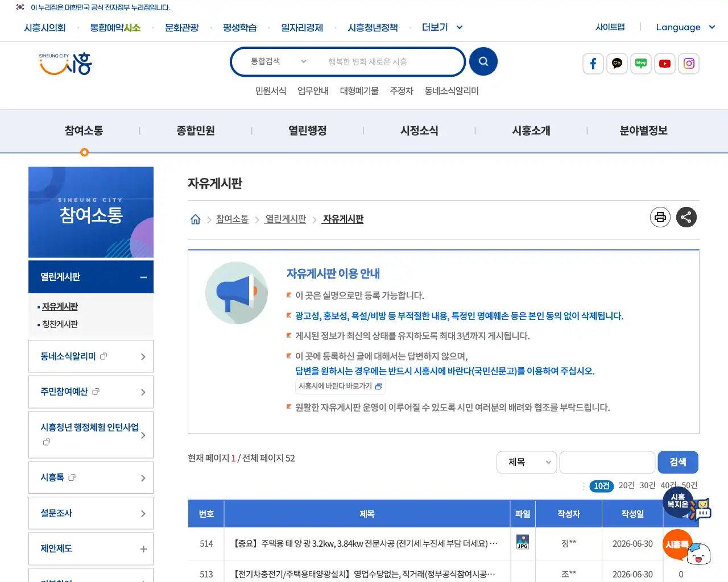Go to 시흥시의회 top link
Screen dimensions: 728x582
[x=45, y=27]
